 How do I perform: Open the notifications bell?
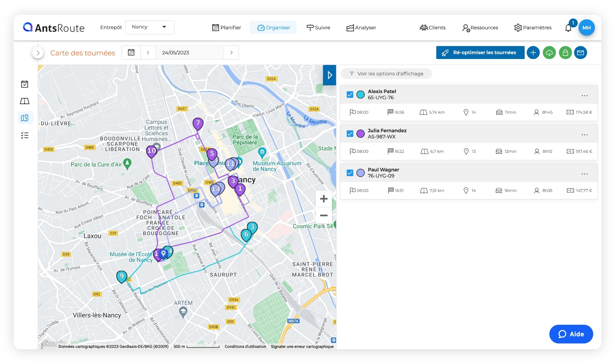coord(569,28)
